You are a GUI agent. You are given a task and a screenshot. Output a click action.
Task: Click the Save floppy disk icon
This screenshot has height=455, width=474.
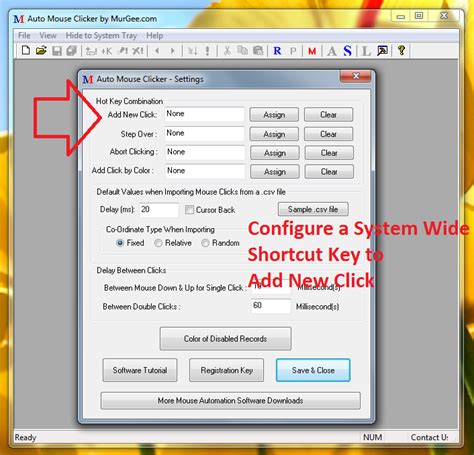pyautogui.click(x=57, y=51)
